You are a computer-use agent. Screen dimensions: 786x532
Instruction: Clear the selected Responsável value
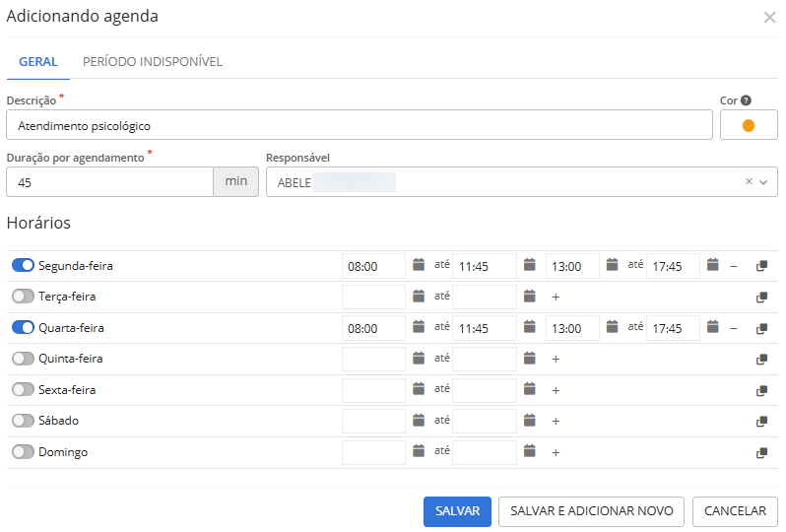pyautogui.click(x=749, y=181)
